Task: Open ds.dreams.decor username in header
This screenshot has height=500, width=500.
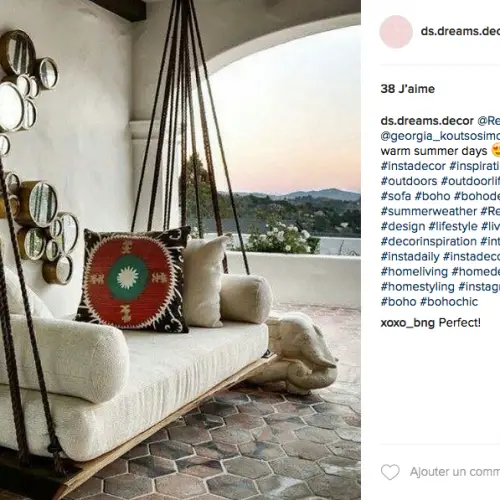Action: click(x=460, y=31)
